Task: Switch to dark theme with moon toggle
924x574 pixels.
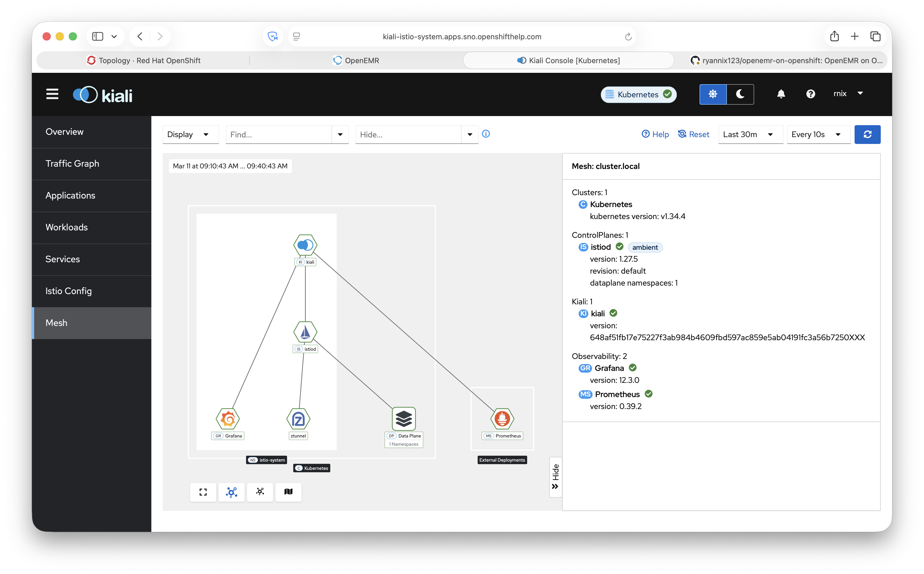Action: (x=740, y=94)
